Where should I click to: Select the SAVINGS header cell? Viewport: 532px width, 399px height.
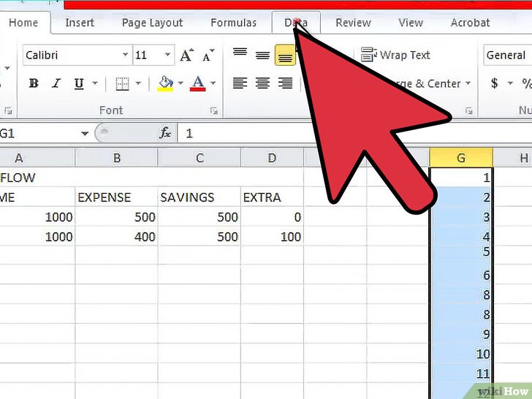199,197
